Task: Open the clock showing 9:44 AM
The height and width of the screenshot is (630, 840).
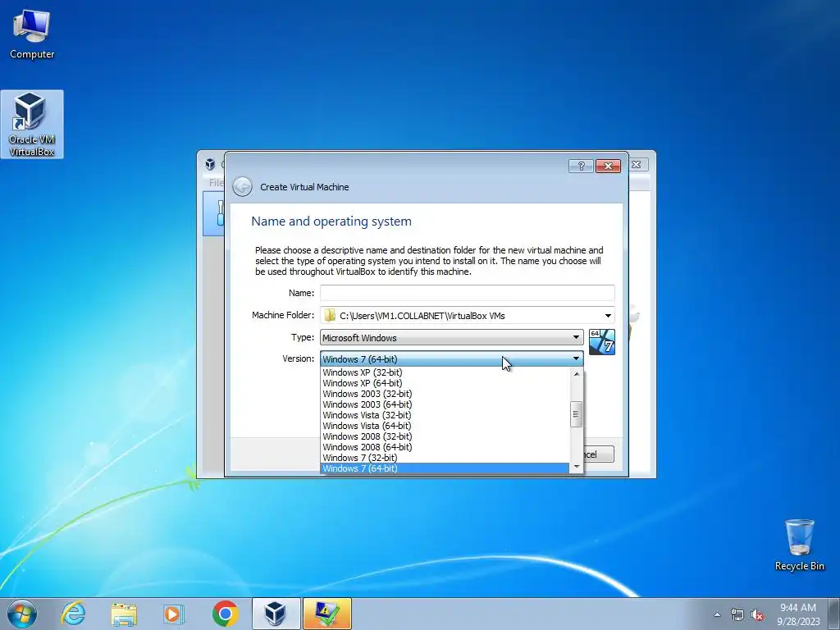Action: [798, 614]
